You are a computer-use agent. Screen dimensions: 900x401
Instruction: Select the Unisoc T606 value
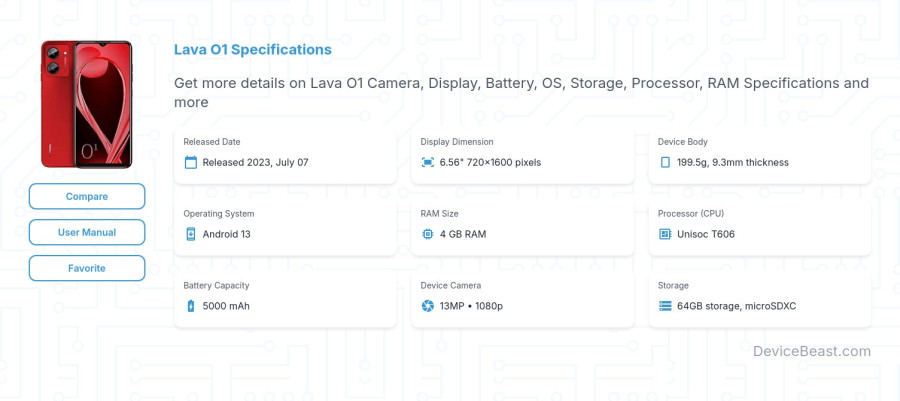tap(706, 234)
